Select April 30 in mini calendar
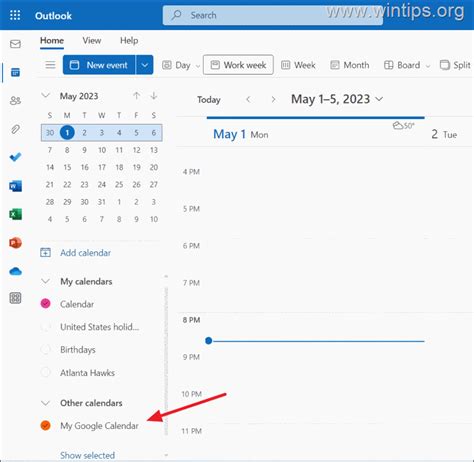The width and height of the screenshot is (474, 462). pos(50,132)
